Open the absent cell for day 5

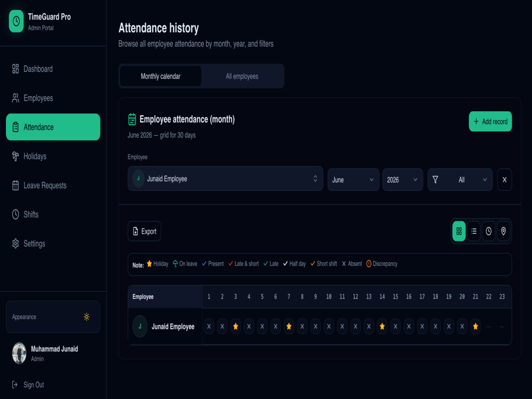[x=262, y=327]
